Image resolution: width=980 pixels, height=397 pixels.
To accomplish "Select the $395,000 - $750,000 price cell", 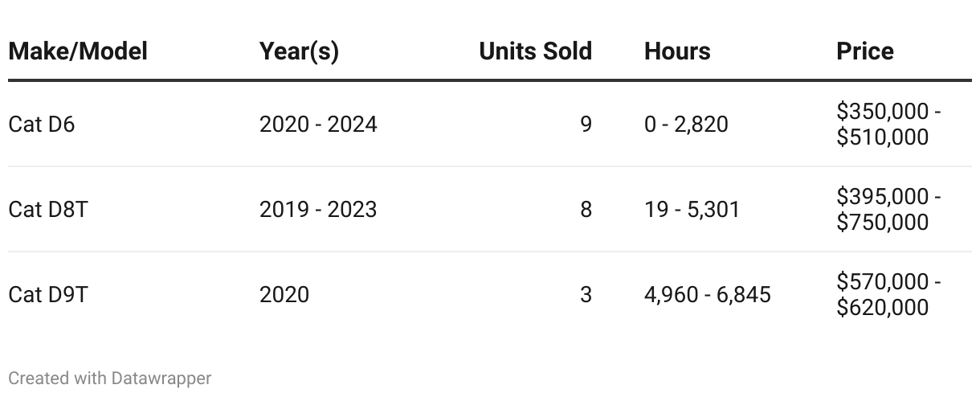I will click(x=888, y=210).
